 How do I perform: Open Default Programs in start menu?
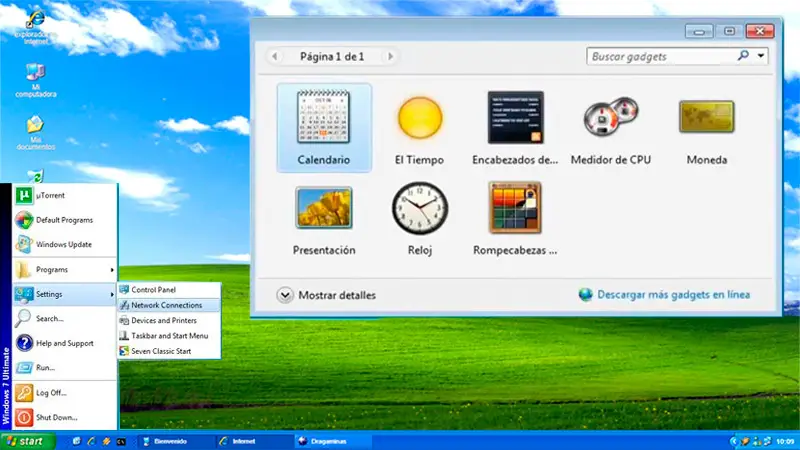(x=65, y=220)
